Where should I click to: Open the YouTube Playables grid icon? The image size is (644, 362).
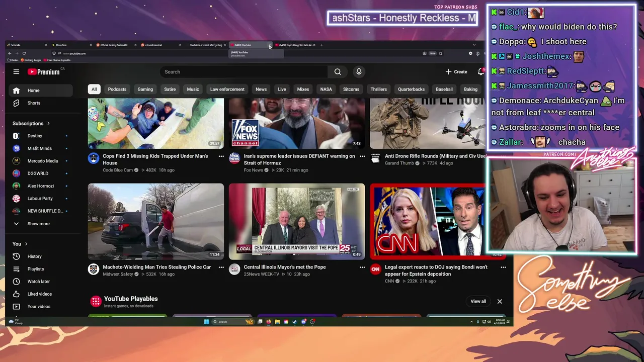96,301
